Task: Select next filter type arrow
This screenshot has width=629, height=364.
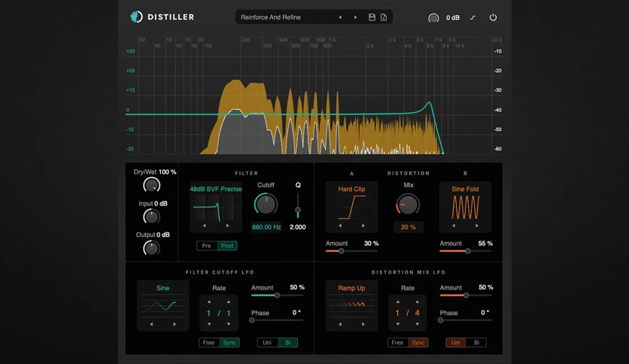Action: pos(227,226)
